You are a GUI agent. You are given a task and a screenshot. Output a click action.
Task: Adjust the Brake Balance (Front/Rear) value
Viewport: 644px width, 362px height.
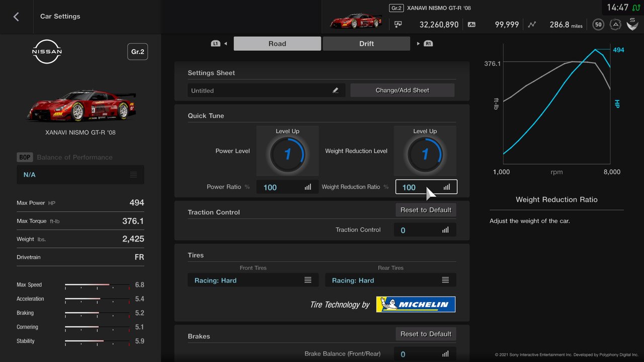click(x=425, y=354)
